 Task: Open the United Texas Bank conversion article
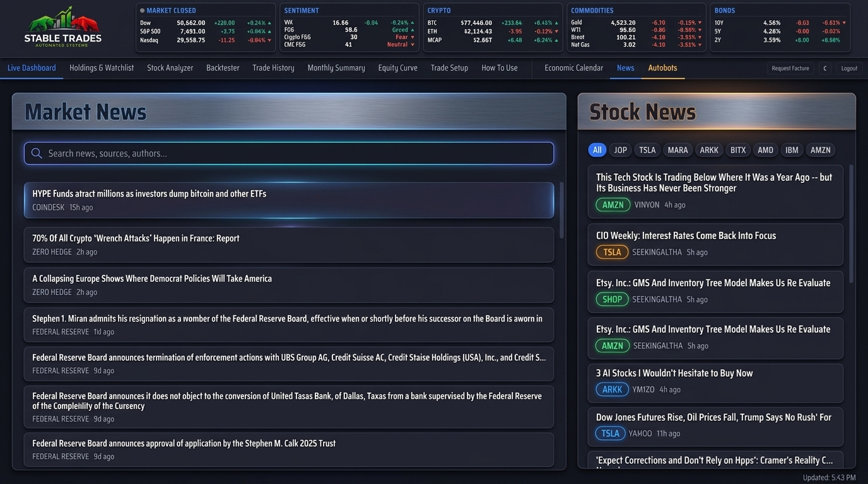tap(289, 406)
